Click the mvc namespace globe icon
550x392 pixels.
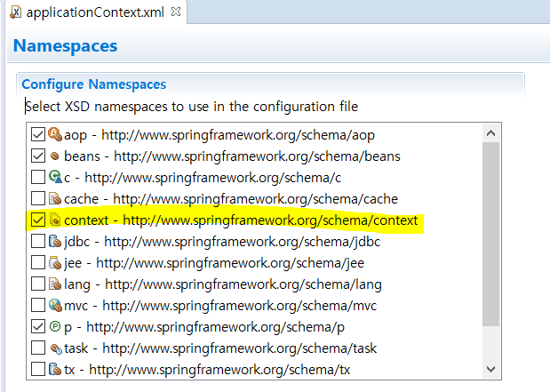pos(55,305)
